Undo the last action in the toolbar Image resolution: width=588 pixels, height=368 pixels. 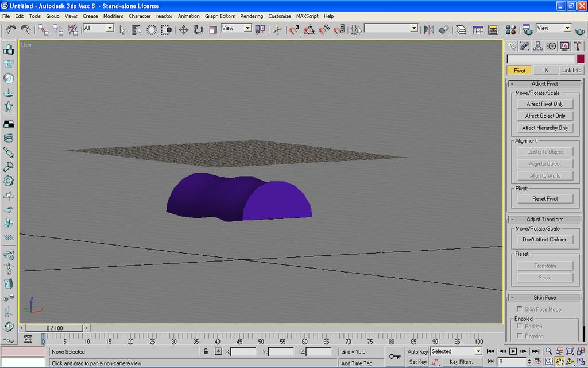click(10, 30)
